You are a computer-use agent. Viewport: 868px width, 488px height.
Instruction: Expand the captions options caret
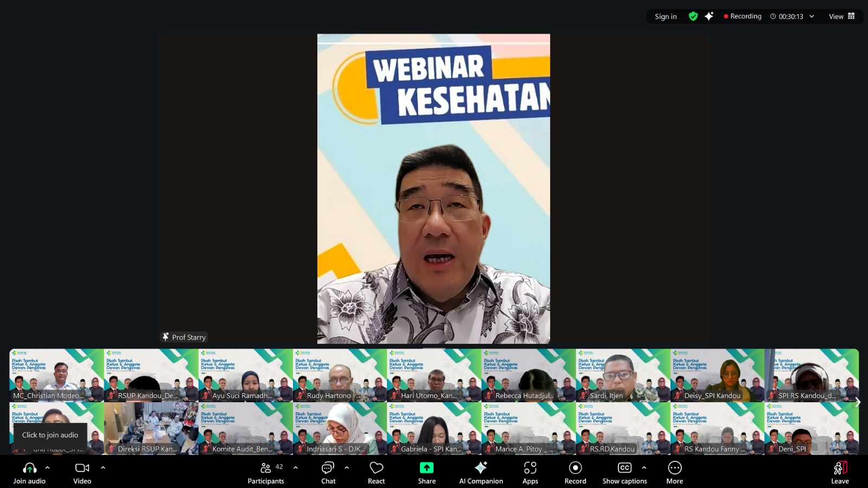(x=644, y=467)
